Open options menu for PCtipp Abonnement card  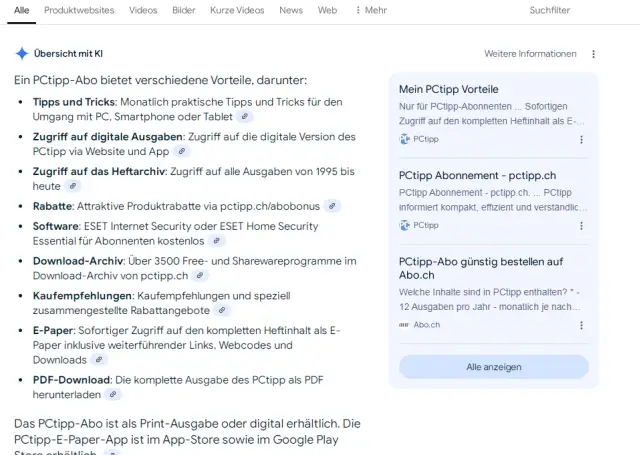pos(582,225)
